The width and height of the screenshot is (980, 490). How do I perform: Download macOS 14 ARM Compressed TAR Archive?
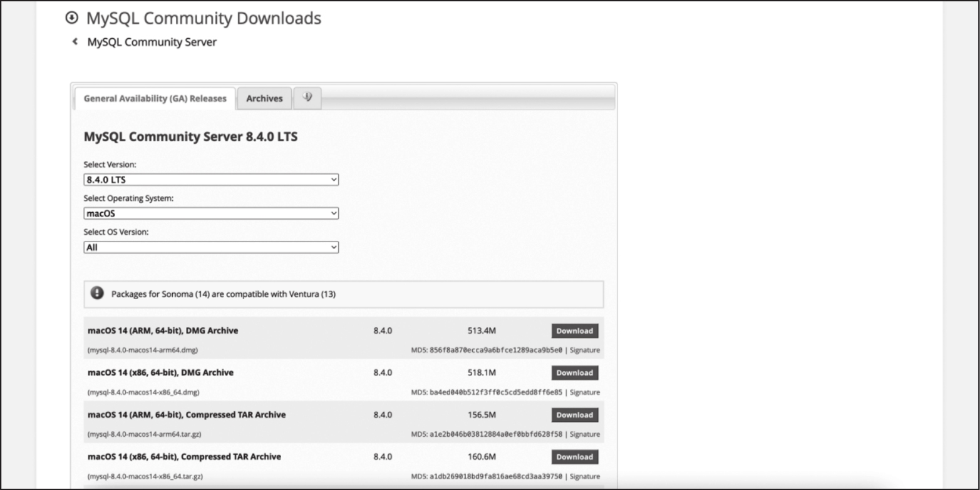pos(574,415)
